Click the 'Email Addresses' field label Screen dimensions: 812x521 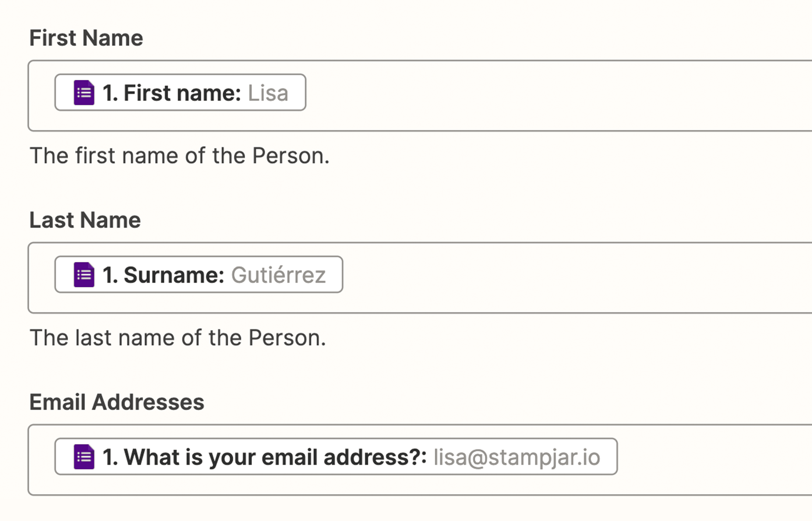[117, 402]
